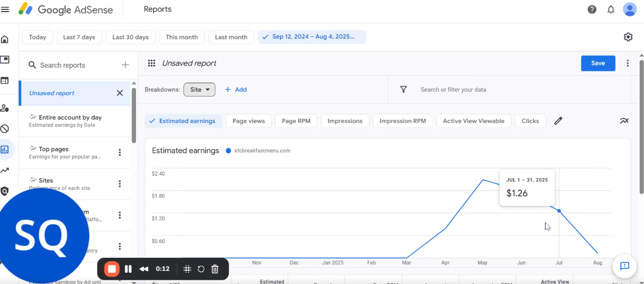Toggle the chart trend line icon
The width and height of the screenshot is (644, 284).
point(624,121)
